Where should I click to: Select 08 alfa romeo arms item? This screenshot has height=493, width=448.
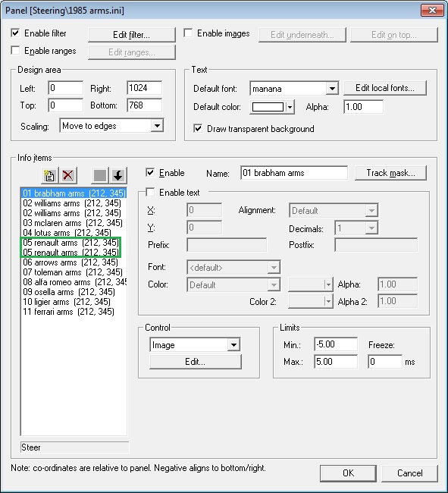click(74, 282)
